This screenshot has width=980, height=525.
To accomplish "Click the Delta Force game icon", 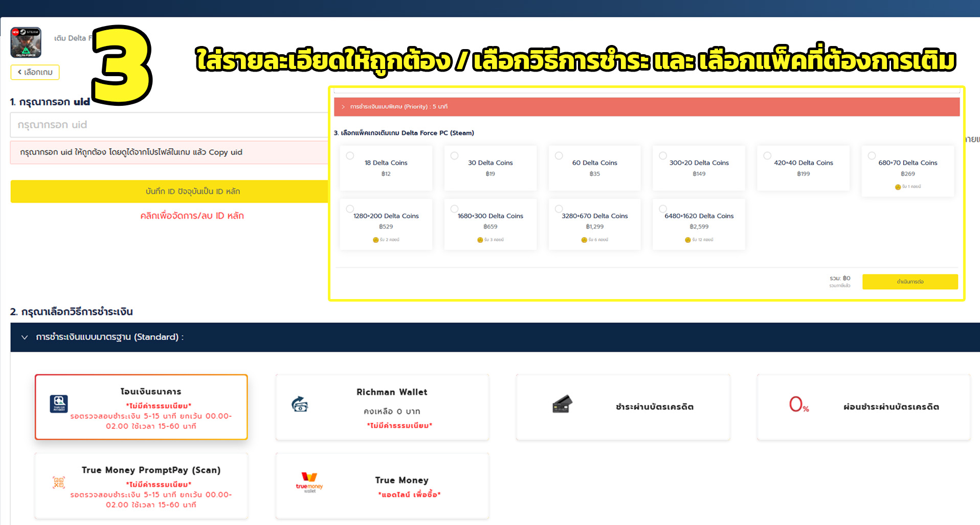I will pyautogui.click(x=27, y=42).
